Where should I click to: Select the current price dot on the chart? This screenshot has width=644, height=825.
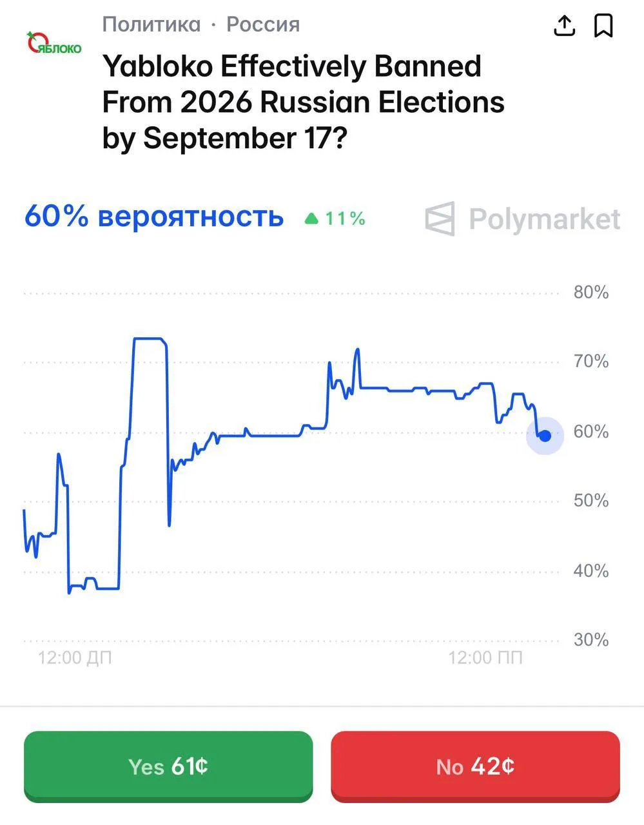(545, 436)
